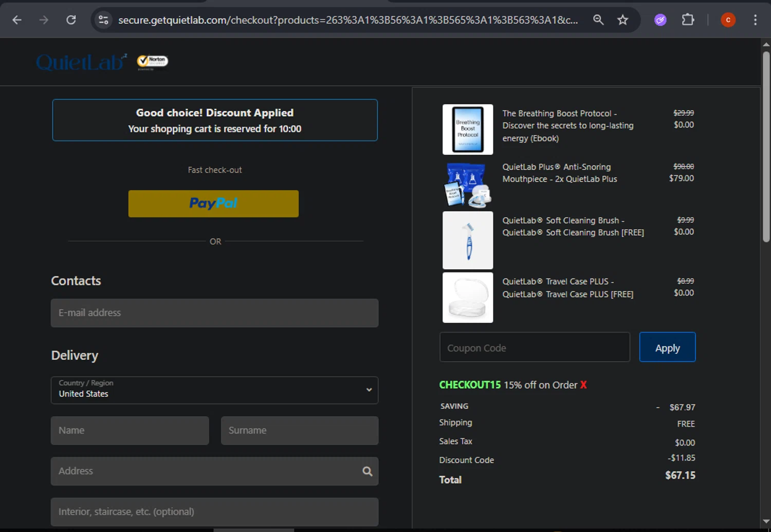
Task: Click the Norton Secured badge
Action: [x=152, y=62]
